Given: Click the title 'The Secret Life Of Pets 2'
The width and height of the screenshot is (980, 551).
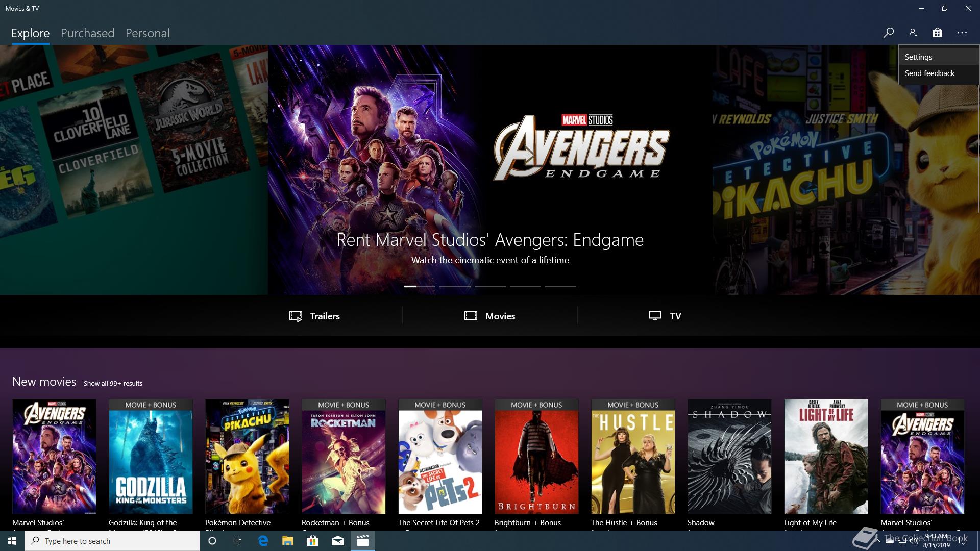Looking at the screenshot, I should 439,523.
